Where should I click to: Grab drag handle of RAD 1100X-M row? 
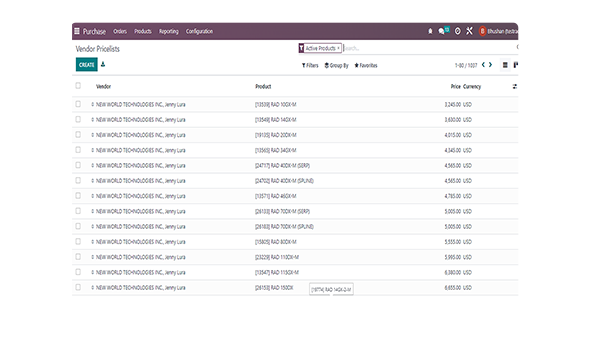(x=93, y=257)
